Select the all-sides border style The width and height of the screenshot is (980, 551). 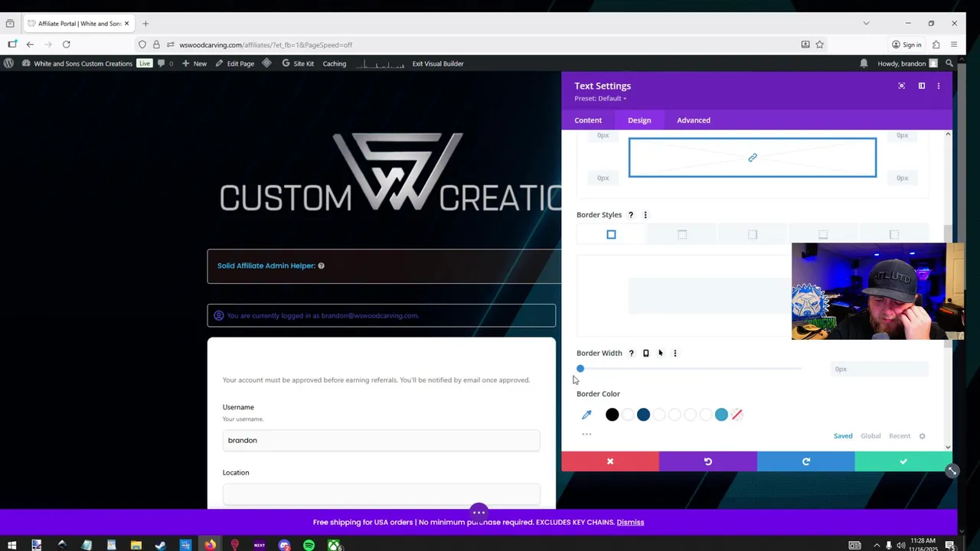[611, 234]
